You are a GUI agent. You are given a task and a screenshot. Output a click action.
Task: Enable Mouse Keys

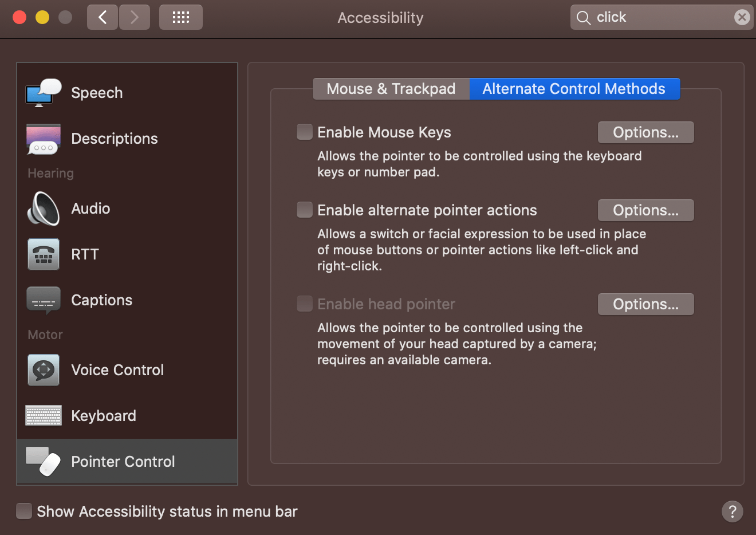304,132
